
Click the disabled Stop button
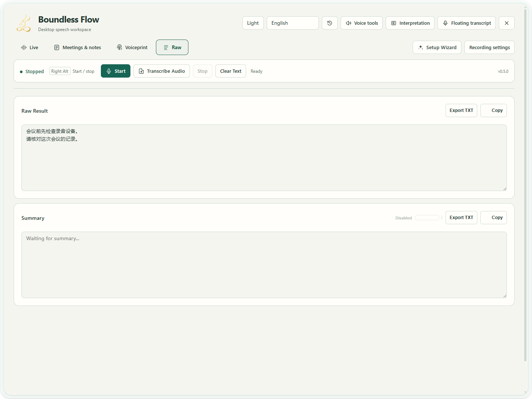coord(202,71)
